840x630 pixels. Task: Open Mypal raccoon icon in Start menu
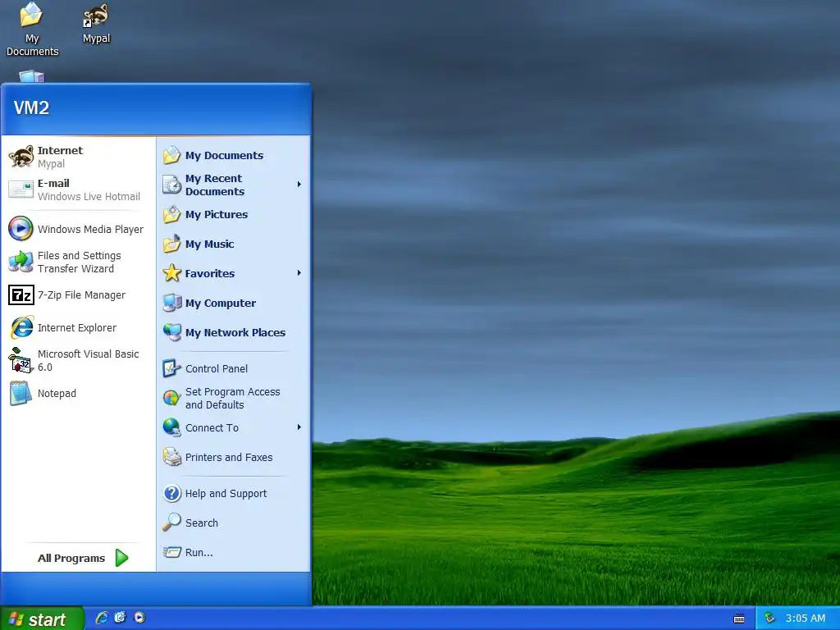click(21, 157)
